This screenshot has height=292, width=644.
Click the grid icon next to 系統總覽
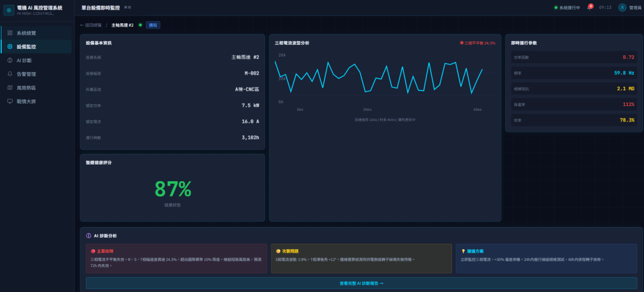click(x=10, y=33)
